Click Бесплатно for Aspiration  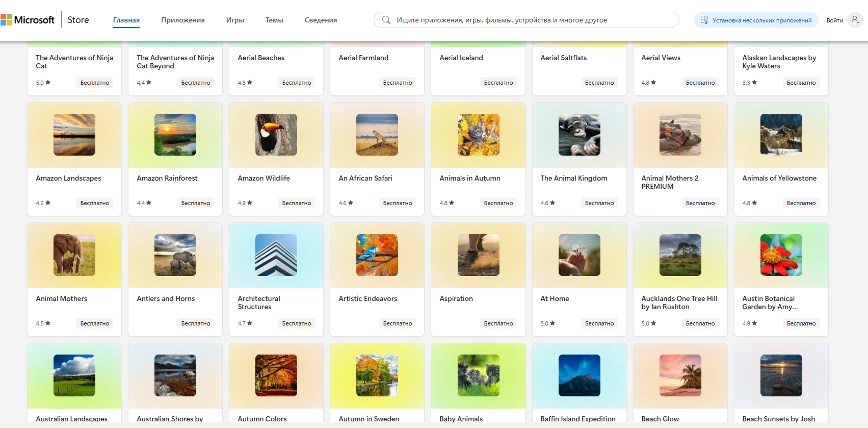point(498,323)
